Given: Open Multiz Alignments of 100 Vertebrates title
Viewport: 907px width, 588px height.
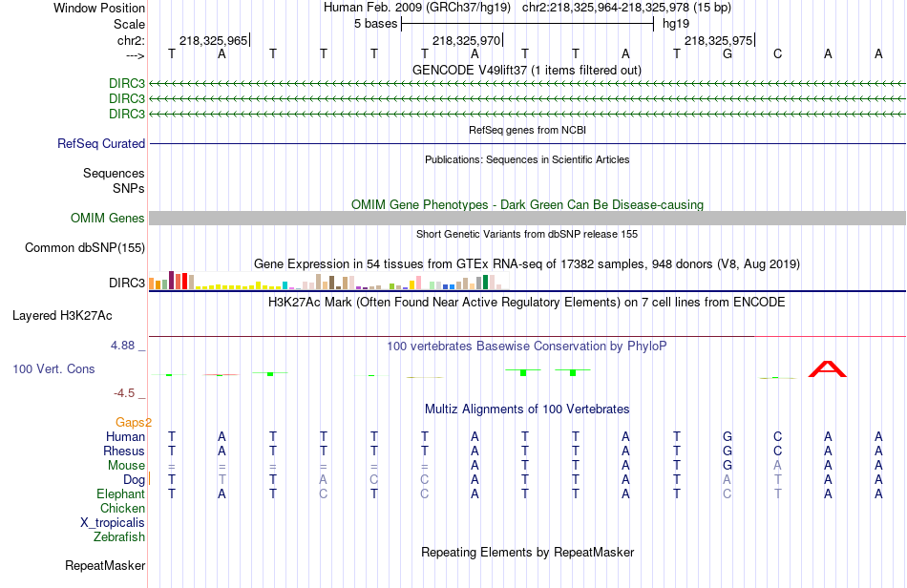Looking at the screenshot, I should click(527, 409).
